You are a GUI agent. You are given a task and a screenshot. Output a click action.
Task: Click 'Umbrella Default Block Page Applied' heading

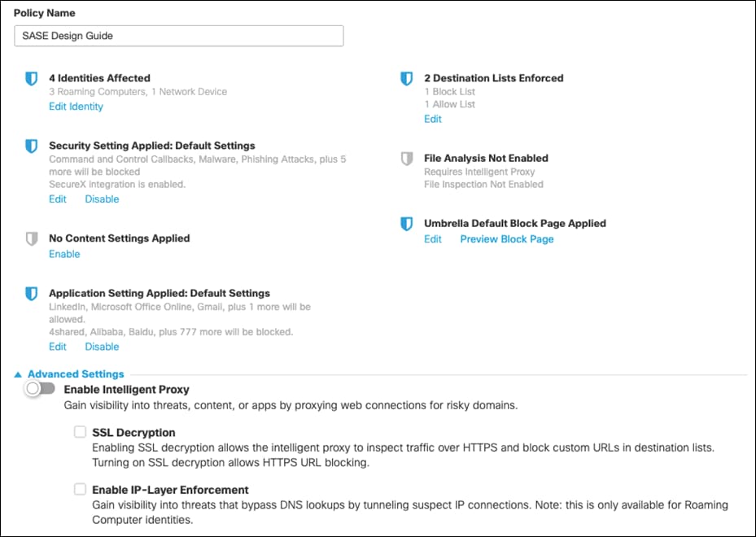(515, 223)
